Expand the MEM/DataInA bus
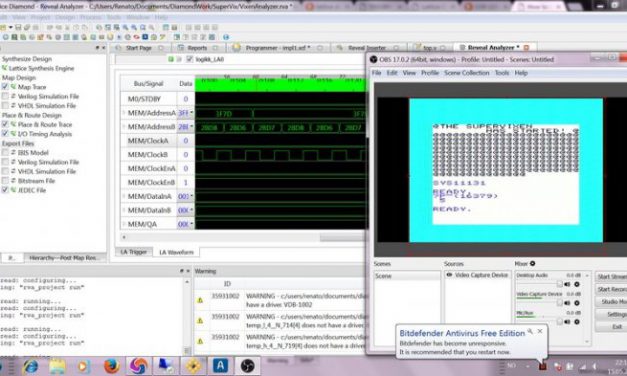 pos(124,196)
